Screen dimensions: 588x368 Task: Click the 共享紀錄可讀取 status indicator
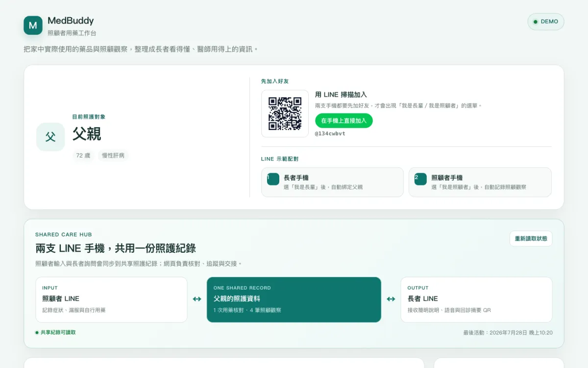(x=55, y=332)
